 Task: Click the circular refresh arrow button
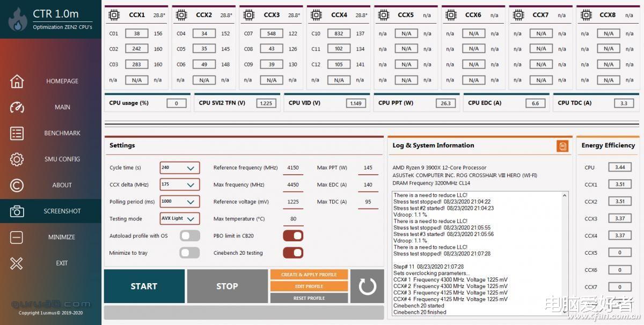click(x=368, y=286)
